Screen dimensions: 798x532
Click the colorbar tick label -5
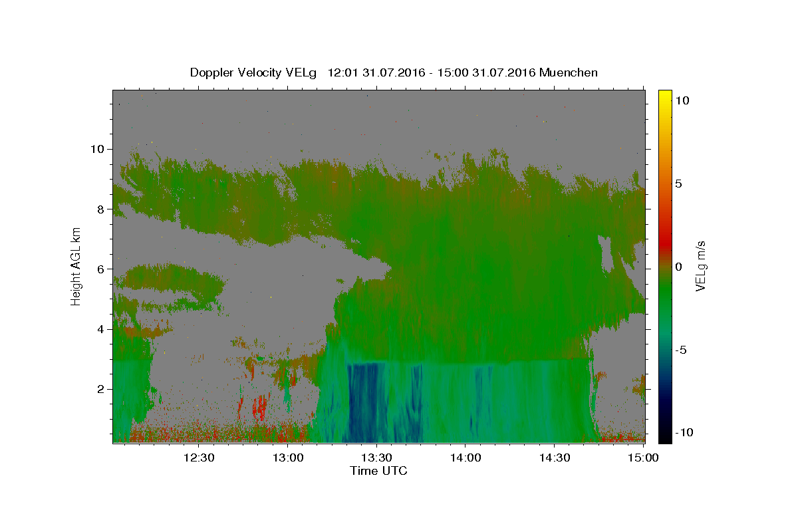click(x=682, y=350)
